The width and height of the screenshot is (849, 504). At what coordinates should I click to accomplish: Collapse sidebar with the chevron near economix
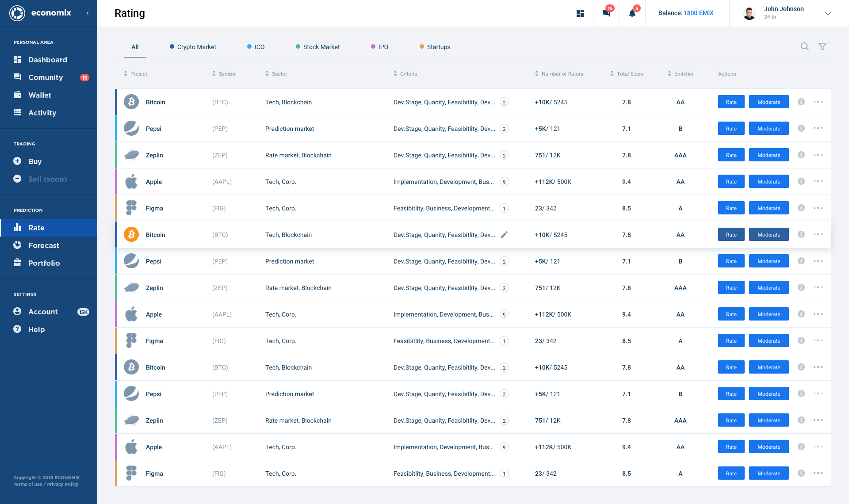[x=88, y=13]
